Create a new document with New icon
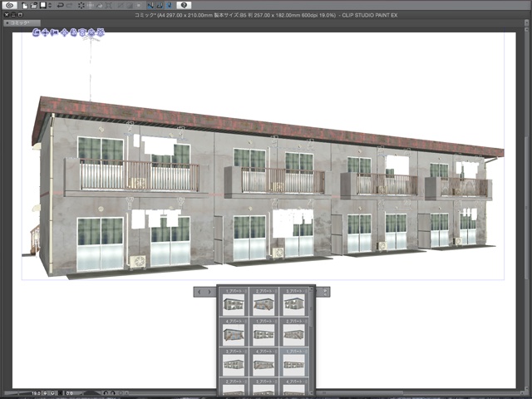The width and height of the screenshot is (532, 399). pos(25,5)
